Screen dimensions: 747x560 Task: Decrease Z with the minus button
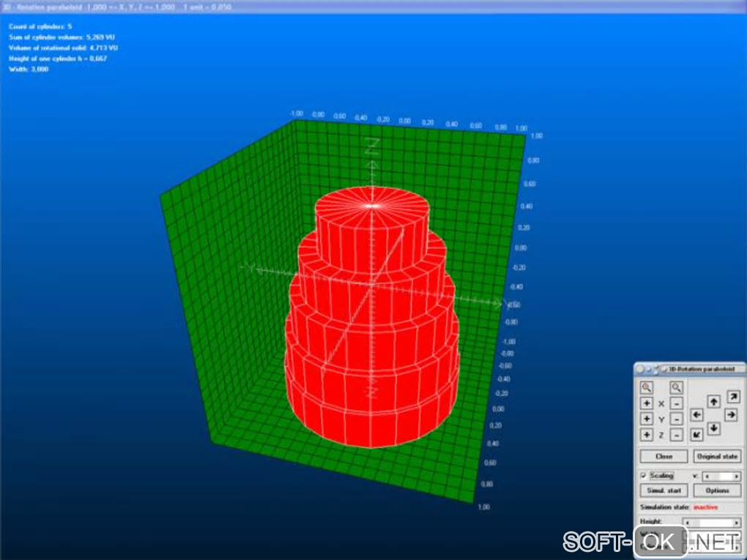tap(676, 435)
